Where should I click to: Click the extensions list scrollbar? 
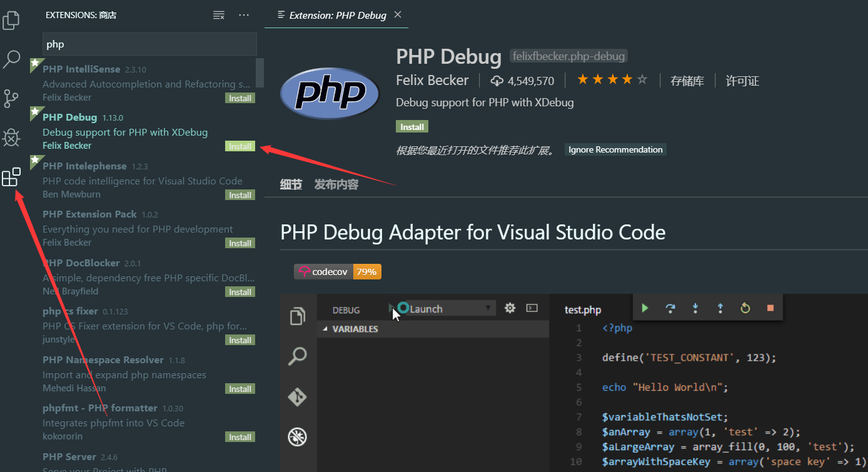pyautogui.click(x=260, y=73)
